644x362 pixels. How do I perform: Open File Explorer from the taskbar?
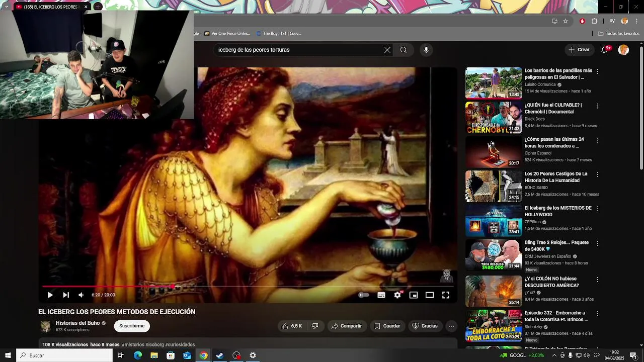pos(154,355)
